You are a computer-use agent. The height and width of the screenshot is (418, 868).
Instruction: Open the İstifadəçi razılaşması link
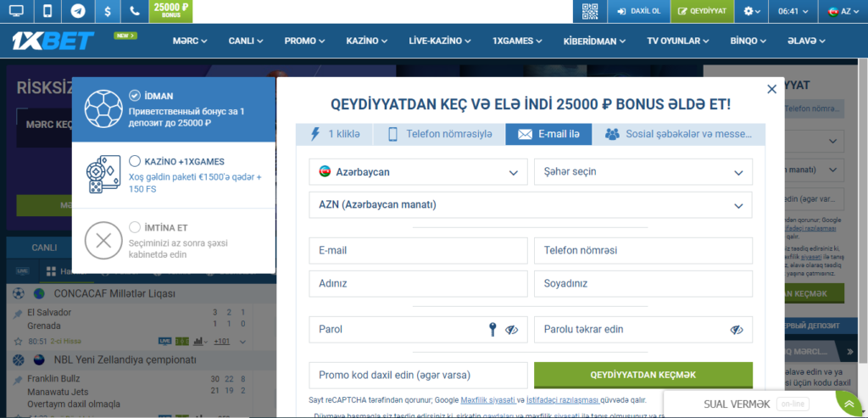point(562,399)
